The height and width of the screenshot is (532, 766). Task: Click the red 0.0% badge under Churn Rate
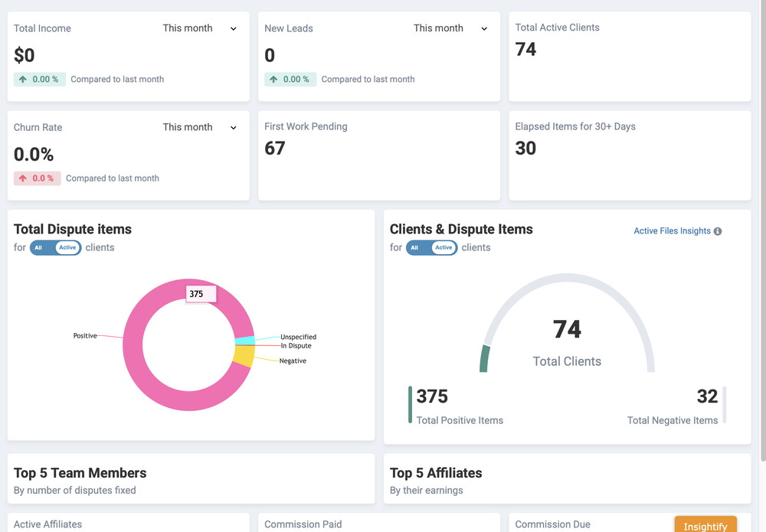[x=37, y=178]
